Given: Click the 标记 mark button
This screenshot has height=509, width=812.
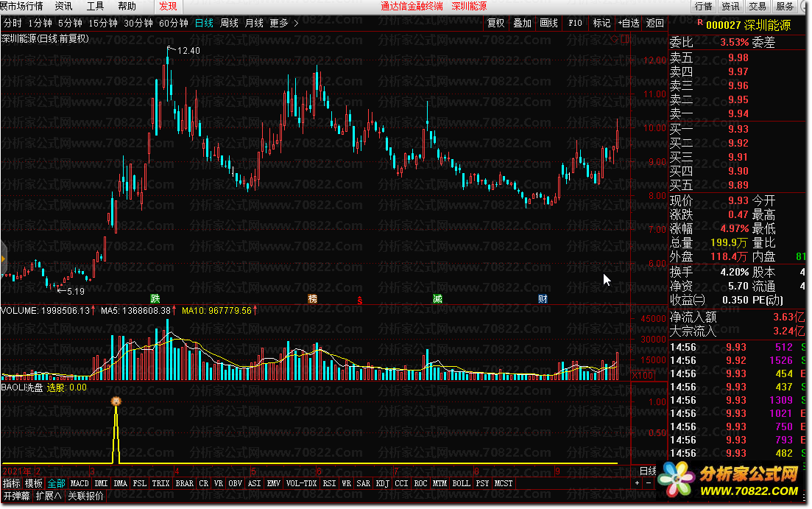Looking at the screenshot, I should [x=601, y=24].
